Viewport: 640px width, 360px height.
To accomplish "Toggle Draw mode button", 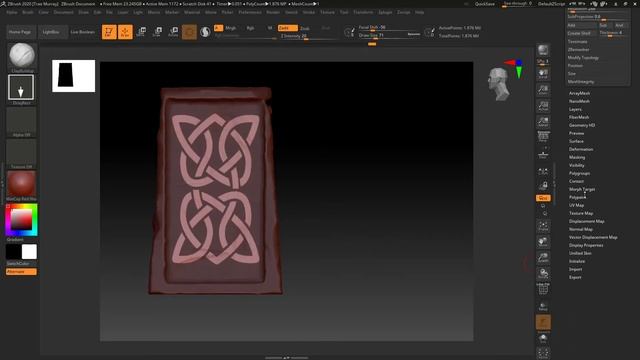I will point(125,32).
